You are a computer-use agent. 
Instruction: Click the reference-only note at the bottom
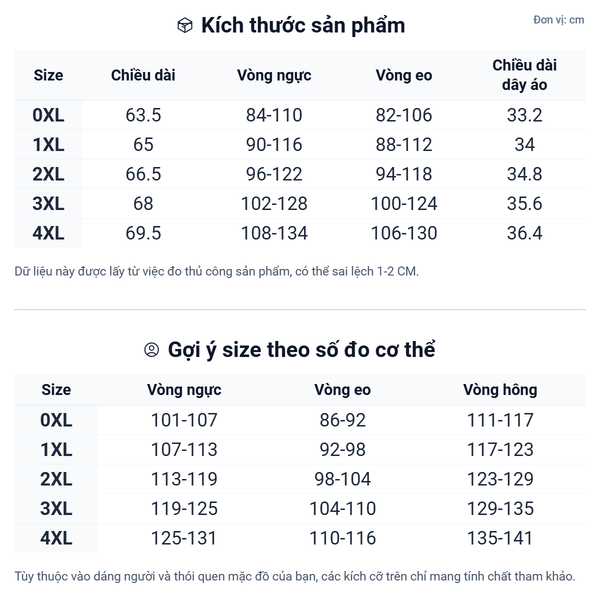(295, 577)
